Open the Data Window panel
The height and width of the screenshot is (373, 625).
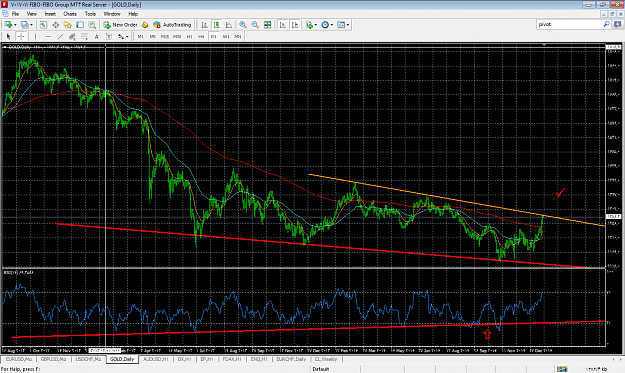pos(56,25)
